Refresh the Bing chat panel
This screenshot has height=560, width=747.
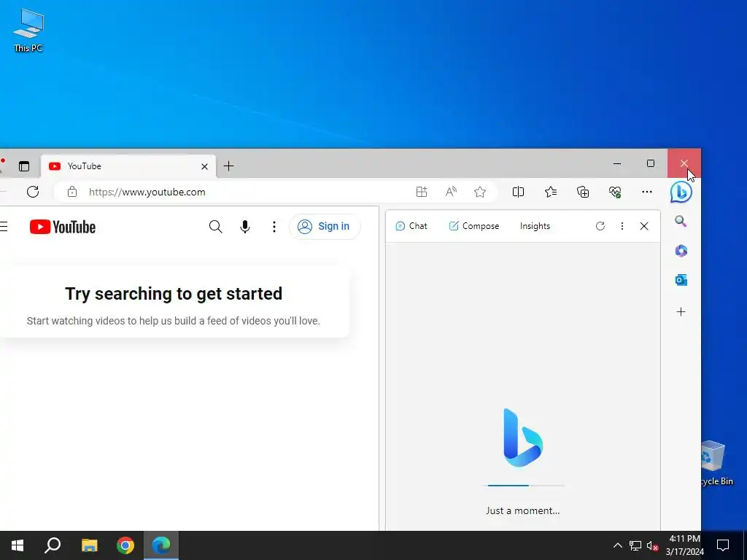[600, 226]
